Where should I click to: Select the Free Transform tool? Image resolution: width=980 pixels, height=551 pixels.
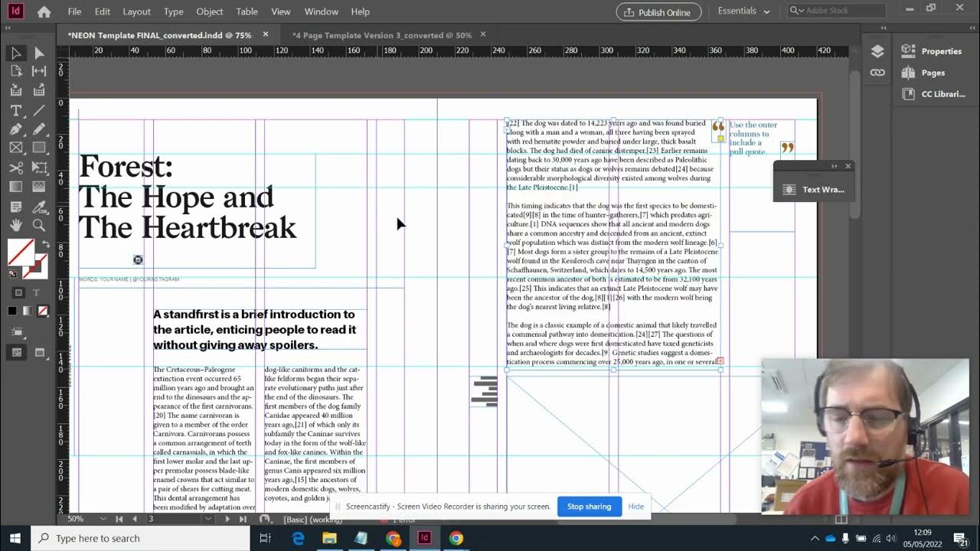tap(39, 168)
